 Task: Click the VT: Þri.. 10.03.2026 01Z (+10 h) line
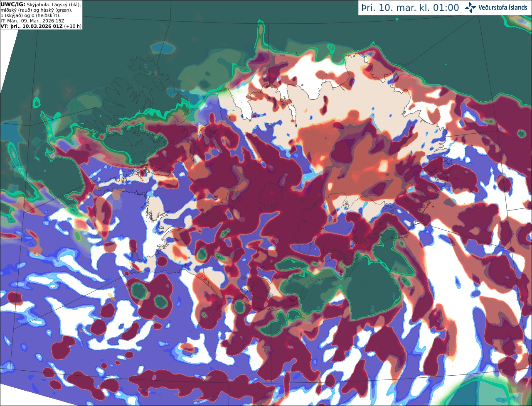tap(41, 26)
